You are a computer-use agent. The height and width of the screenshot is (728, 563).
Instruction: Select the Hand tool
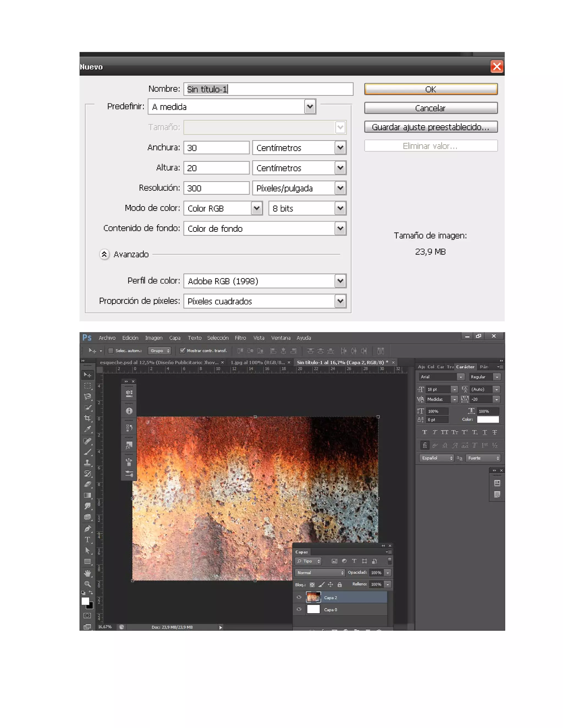(x=87, y=573)
